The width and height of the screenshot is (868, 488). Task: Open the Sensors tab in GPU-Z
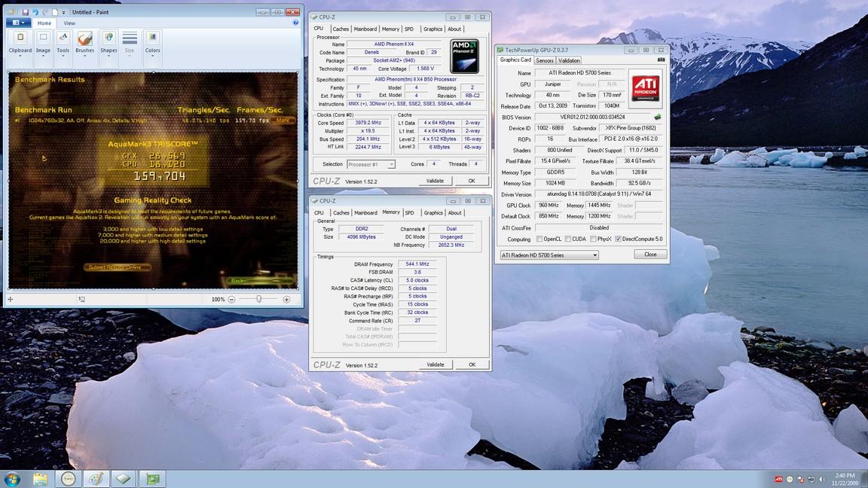(x=545, y=60)
